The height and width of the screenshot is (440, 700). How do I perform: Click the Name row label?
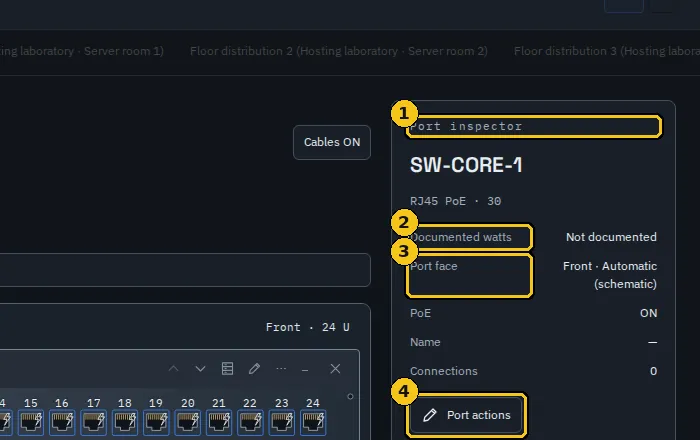click(x=425, y=342)
